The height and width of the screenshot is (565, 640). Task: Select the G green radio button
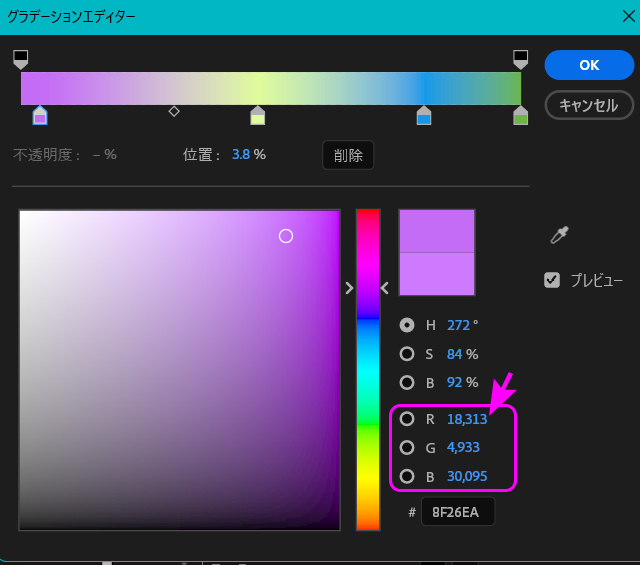pos(407,447)
